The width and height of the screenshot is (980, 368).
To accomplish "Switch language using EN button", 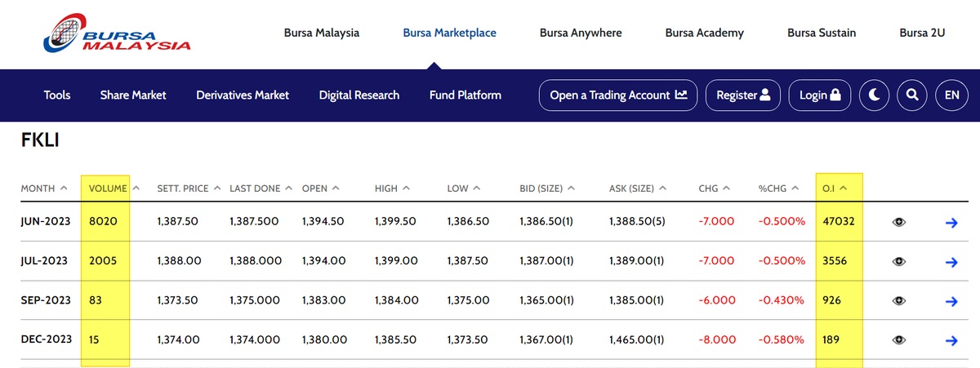I will (x=951, y=95).
